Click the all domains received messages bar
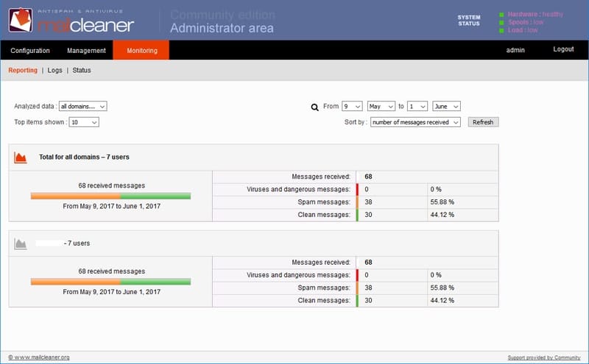589x364 pixels. [111, 196]
